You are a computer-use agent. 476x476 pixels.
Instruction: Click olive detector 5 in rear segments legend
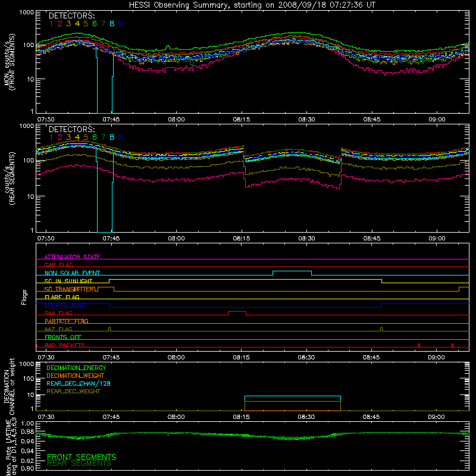click(x=86, y=137)
